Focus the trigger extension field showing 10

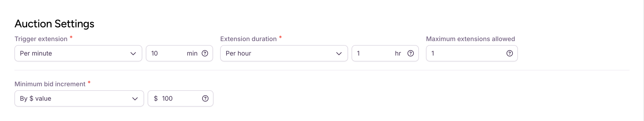point(166,53)
